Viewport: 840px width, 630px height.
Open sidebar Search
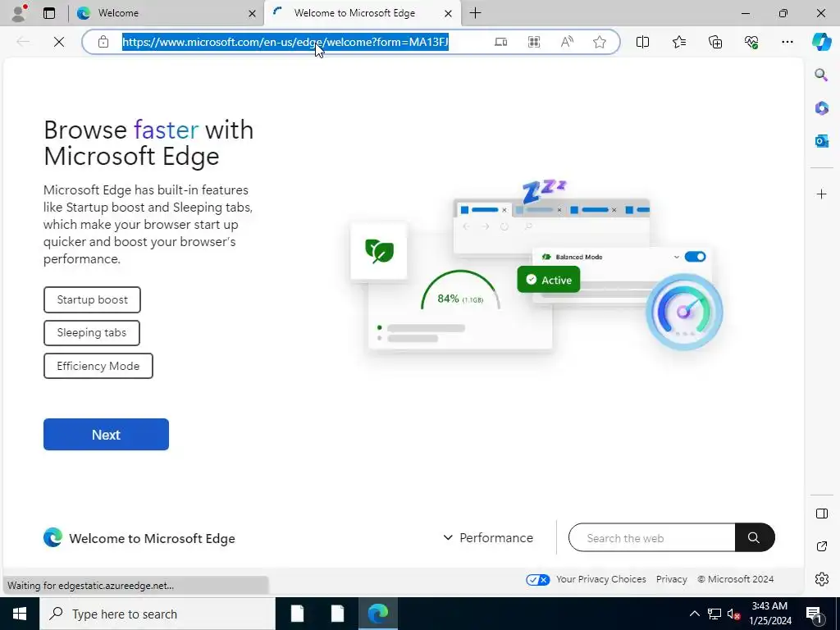click(x=821, y=75)
